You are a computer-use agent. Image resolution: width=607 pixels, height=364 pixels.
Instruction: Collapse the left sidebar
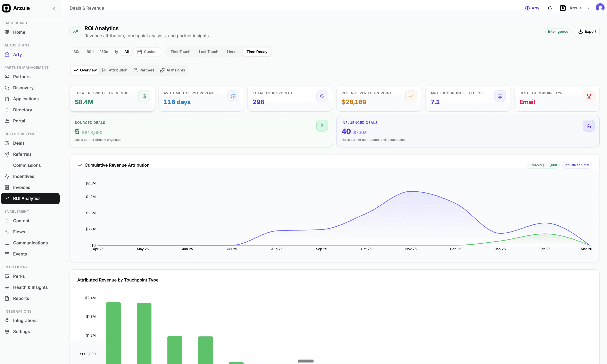(x=54, y=8)
